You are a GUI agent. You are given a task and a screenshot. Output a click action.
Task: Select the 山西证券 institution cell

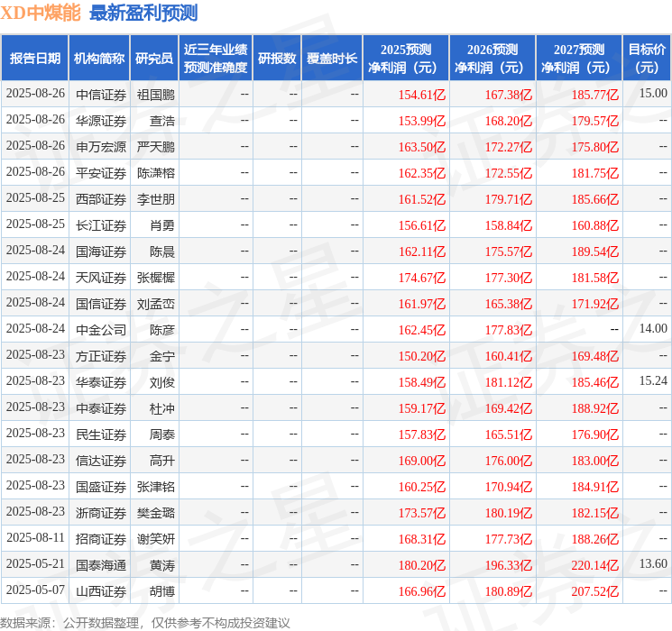pos(101,591)
